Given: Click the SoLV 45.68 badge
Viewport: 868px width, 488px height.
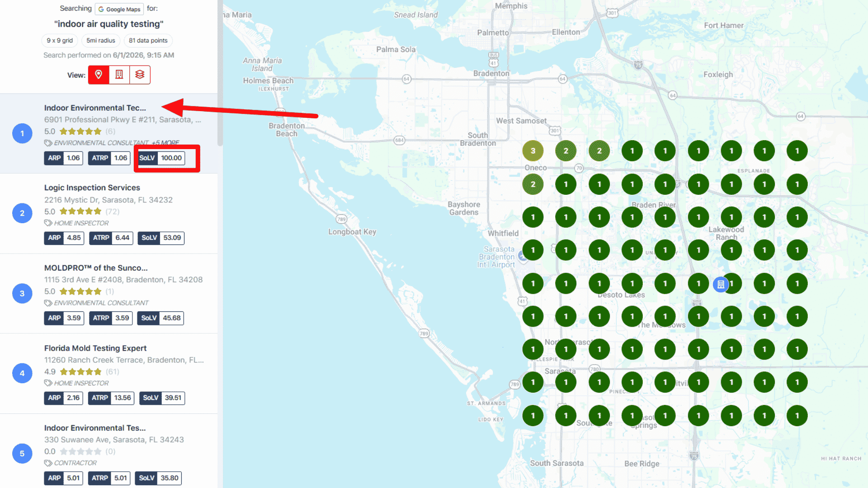Looking at the screenshot, I should coord(160,318).
